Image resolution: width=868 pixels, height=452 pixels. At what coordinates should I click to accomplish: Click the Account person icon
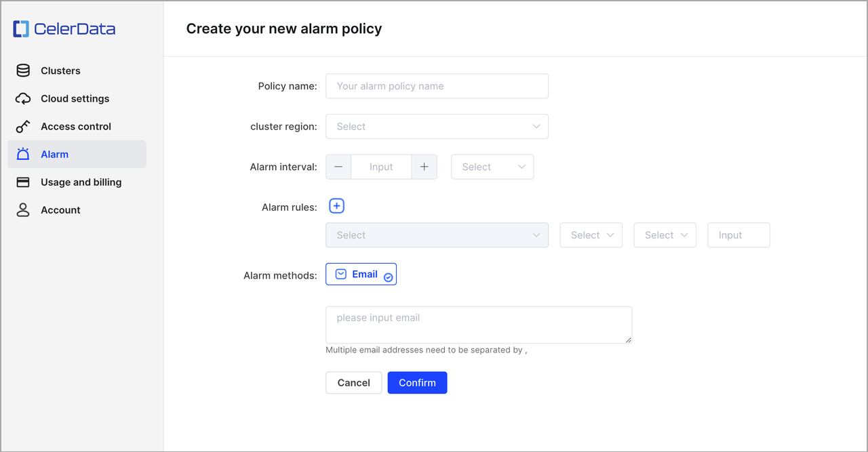pyautogui.click(x=22, y=209)
